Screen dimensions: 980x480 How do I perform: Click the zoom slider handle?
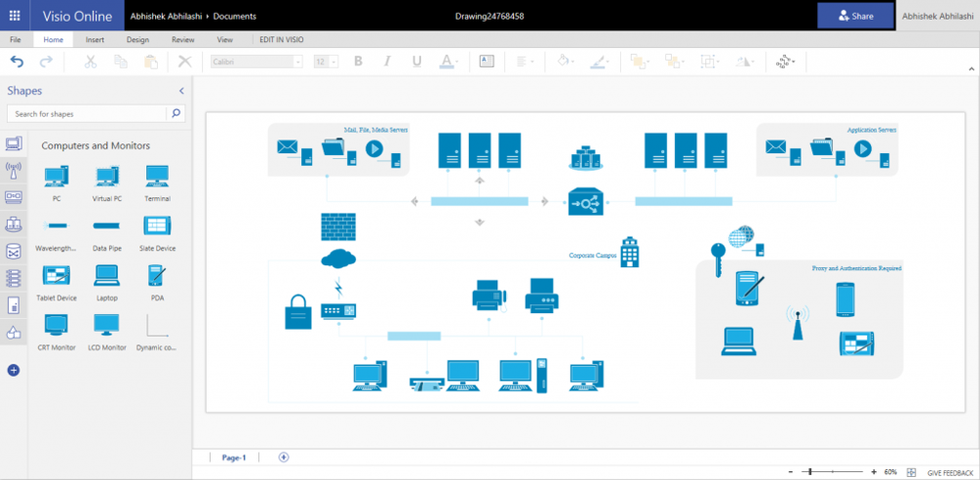click(810, 472)
